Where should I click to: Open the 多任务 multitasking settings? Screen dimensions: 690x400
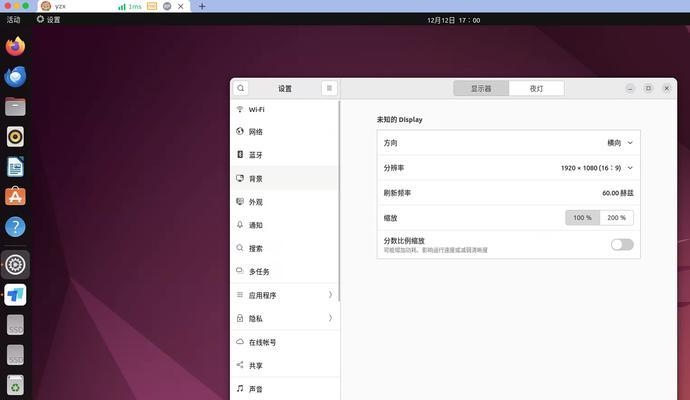[285, 272]
